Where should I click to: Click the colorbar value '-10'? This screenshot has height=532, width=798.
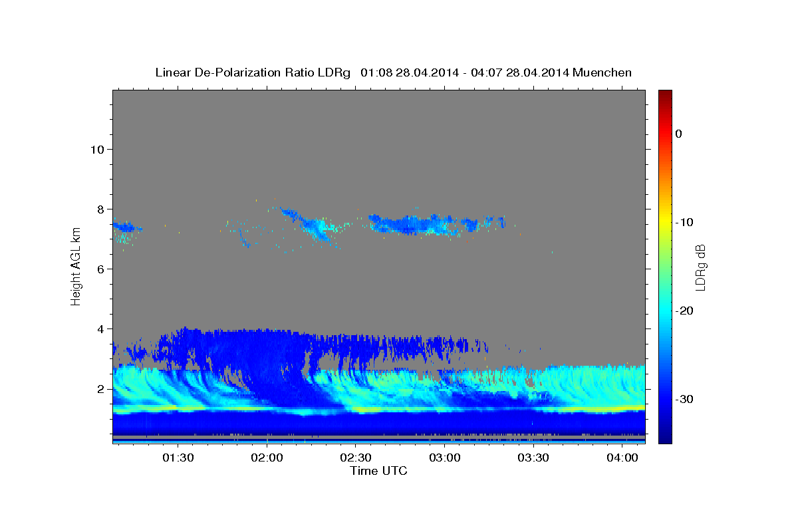684,222
